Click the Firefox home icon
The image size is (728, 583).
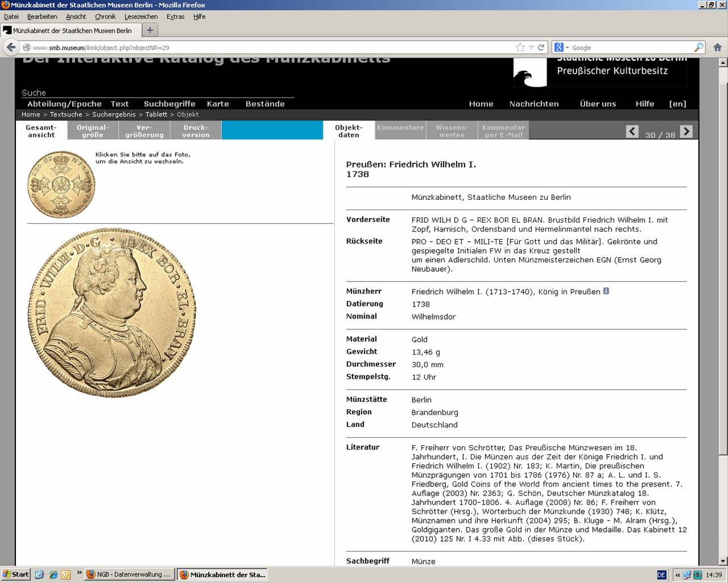click(717, 48)
